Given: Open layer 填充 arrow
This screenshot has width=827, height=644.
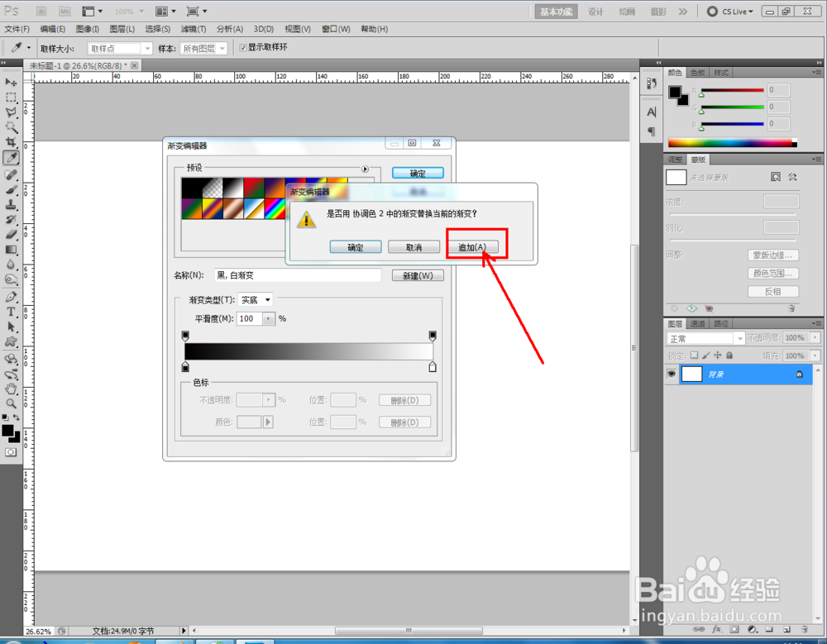Looking at the screenshot, I should [x=815, y=355].
